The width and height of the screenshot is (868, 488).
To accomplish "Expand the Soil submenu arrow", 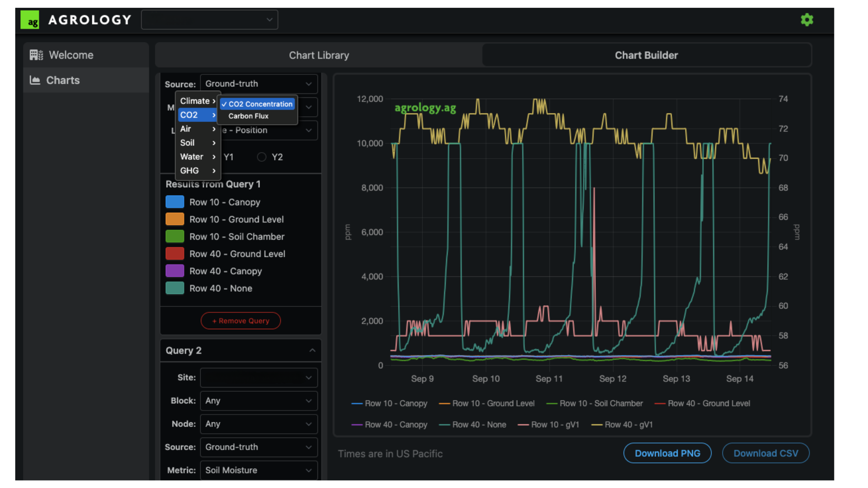I will point(214,143).
